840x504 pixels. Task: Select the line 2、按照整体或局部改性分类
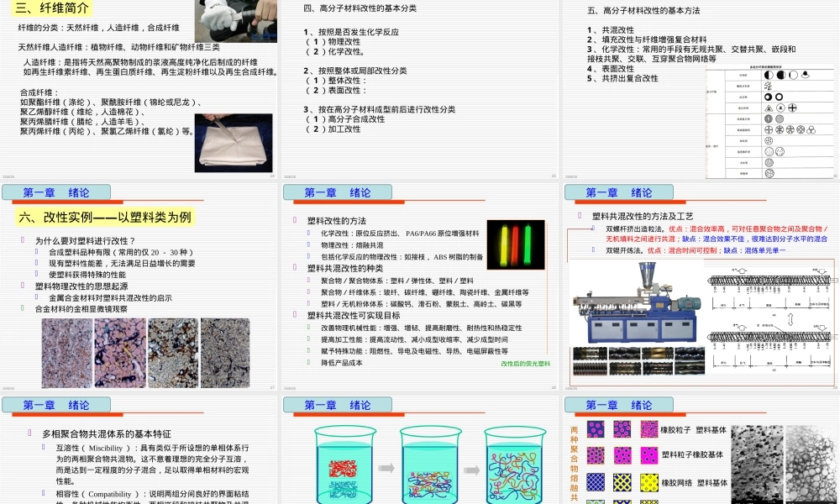(x=354, y=71)
